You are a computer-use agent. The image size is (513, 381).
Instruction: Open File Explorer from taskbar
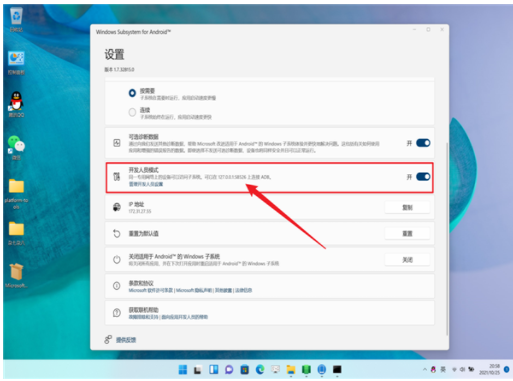coord(291,370)
